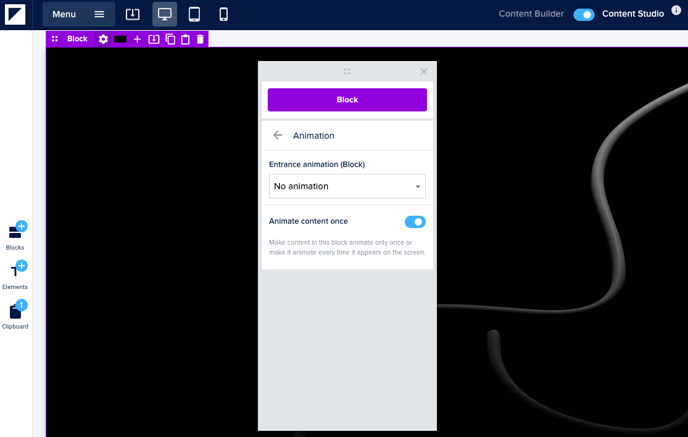The height and width of the screenshot is (437, 688).
Task: Click the black block color swatch
Action: [x=120, y=39]
